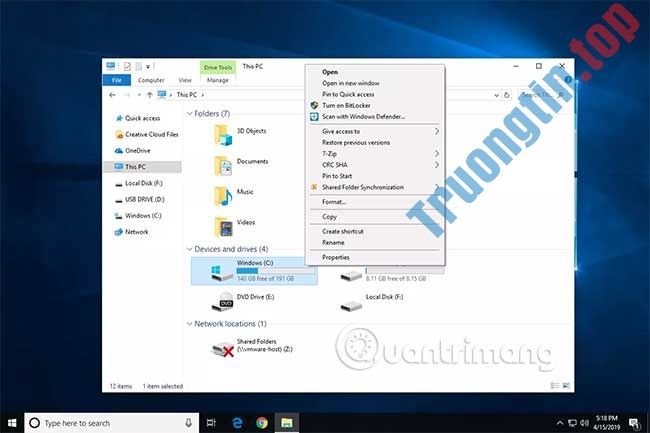Collapse the Folders (7) group
The width and height of the screenshot is (650, 433).
point(189,114)
